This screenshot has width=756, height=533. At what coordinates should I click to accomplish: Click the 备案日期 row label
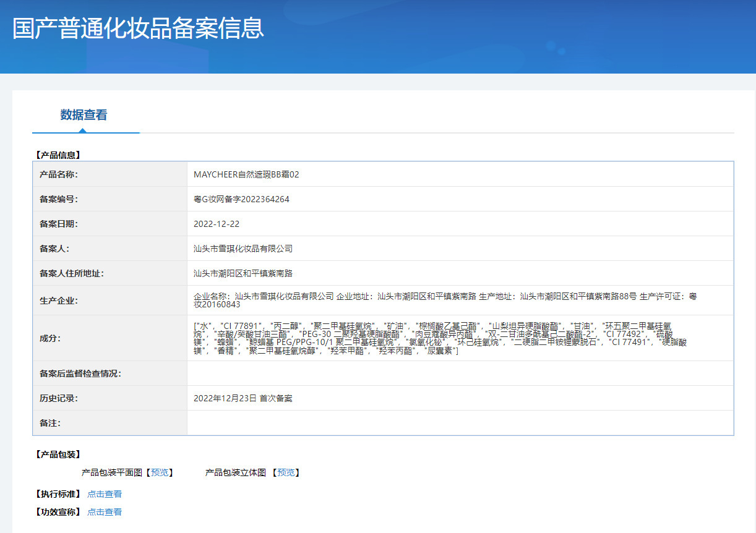click(59, 224)
